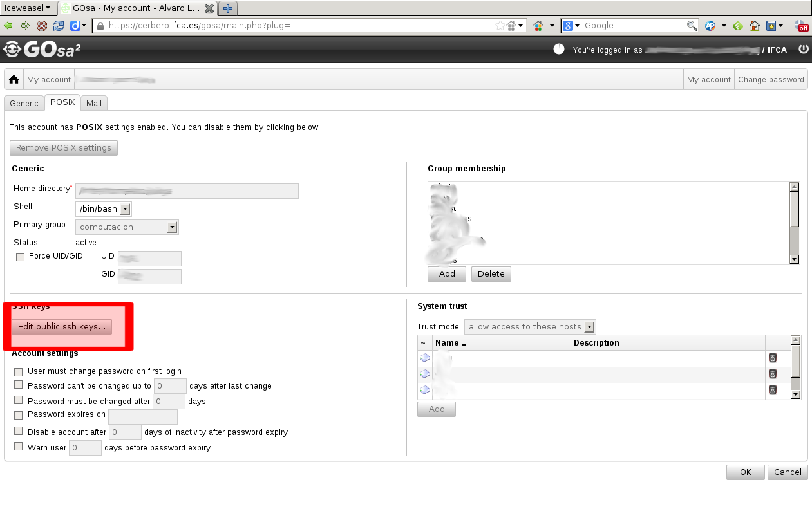Check User must change password on first login
The image size is (812, 518).
[19, 371]
